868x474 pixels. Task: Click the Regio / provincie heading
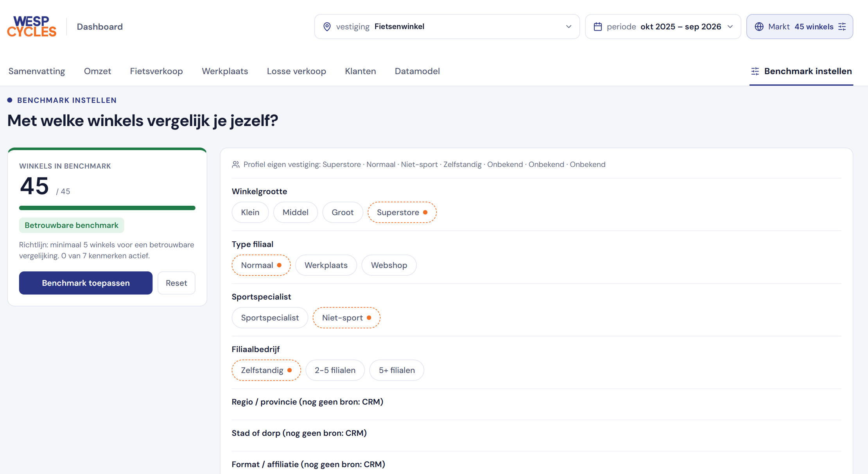(x=307, y=402)
